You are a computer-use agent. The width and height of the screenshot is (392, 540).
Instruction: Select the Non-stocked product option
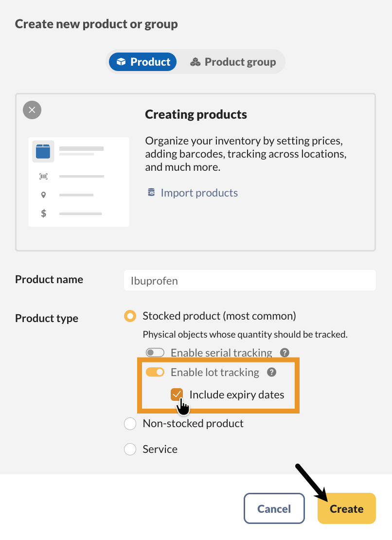tap(130, 423)
